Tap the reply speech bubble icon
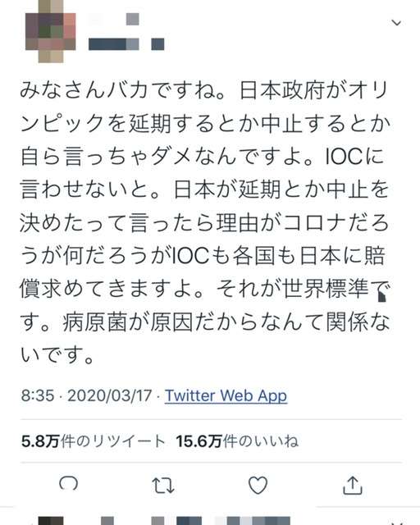Viewport: 420px width, 525px height. click(x=69, y=484)
